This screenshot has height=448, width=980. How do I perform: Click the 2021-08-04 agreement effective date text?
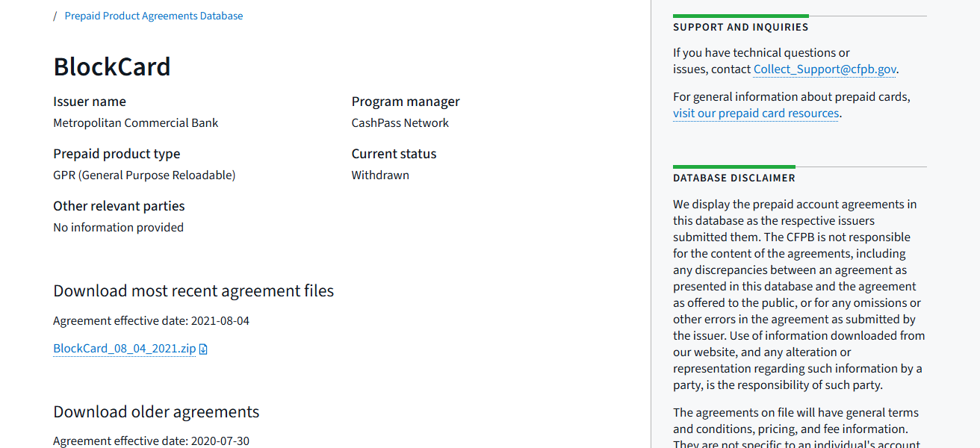[x=220, y=321]
